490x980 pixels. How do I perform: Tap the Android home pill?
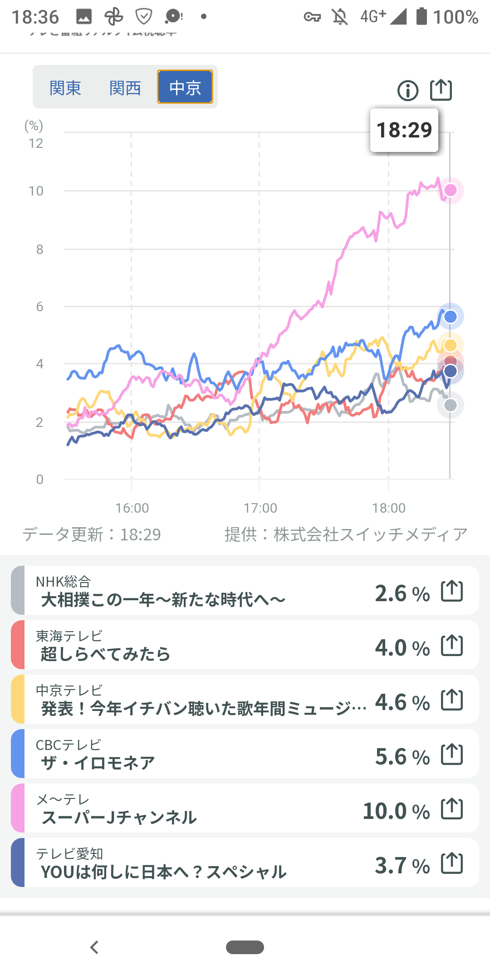(245, 947)
